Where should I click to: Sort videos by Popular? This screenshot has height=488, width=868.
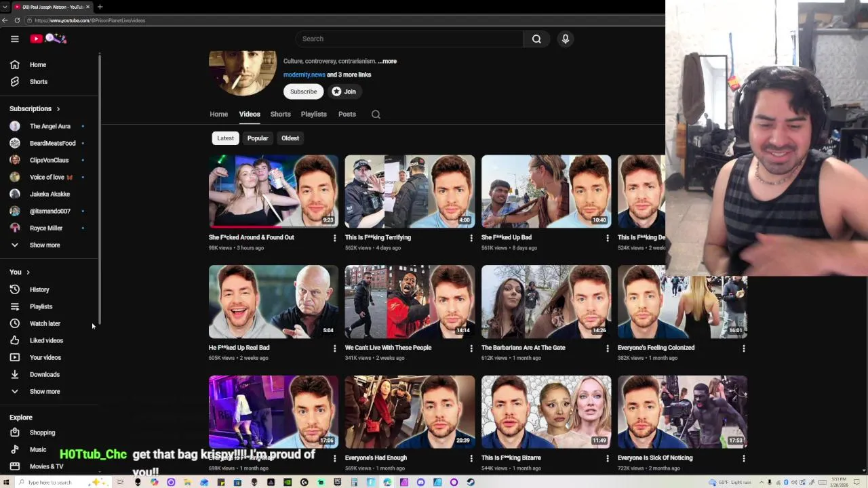click(x=258, y=138)
